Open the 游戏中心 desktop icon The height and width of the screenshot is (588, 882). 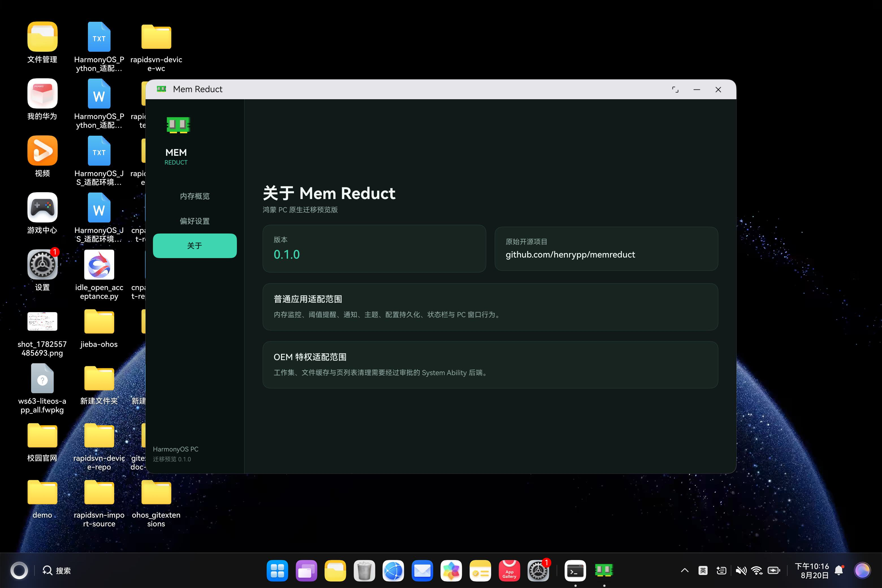click(x=42, y=207)
